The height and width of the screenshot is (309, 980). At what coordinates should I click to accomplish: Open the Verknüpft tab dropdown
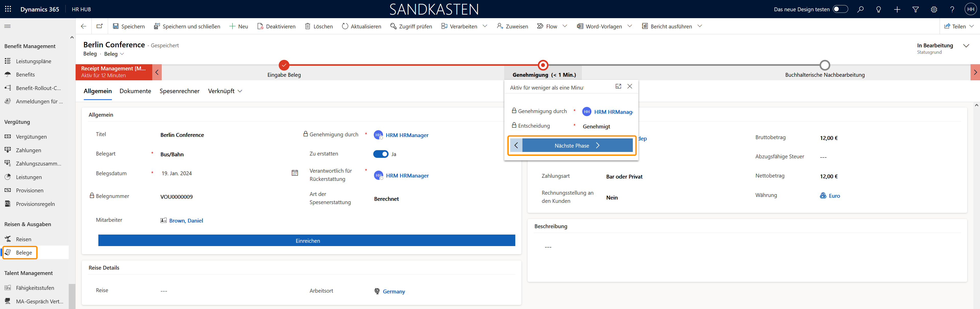pos(225,91)
